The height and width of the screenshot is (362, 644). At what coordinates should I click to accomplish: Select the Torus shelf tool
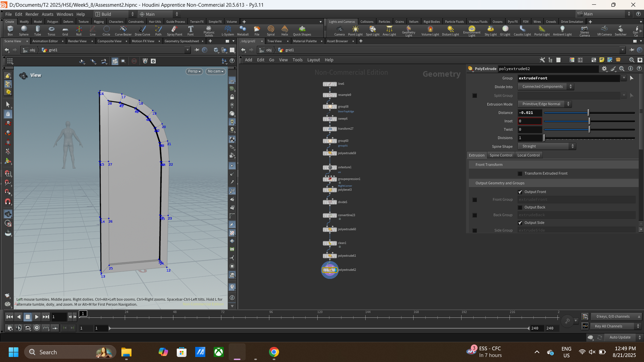click(x=51, y=31)
